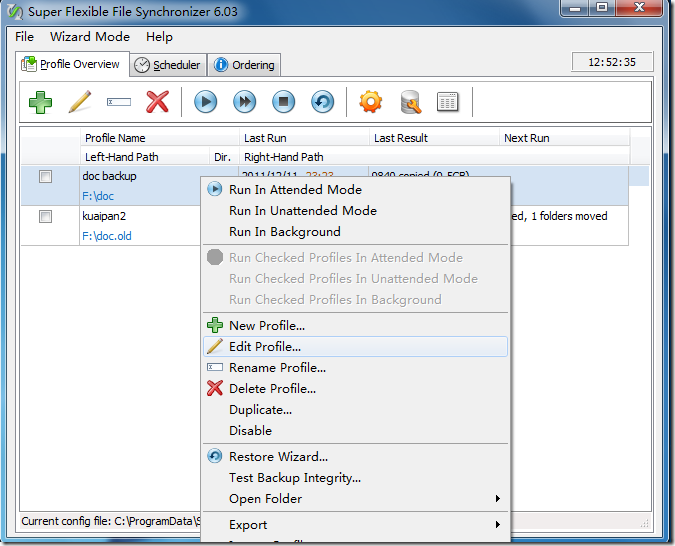Expand the Open Folder submenu
The height and width of the screenshot is (546, 675).
tap(356, 499)
